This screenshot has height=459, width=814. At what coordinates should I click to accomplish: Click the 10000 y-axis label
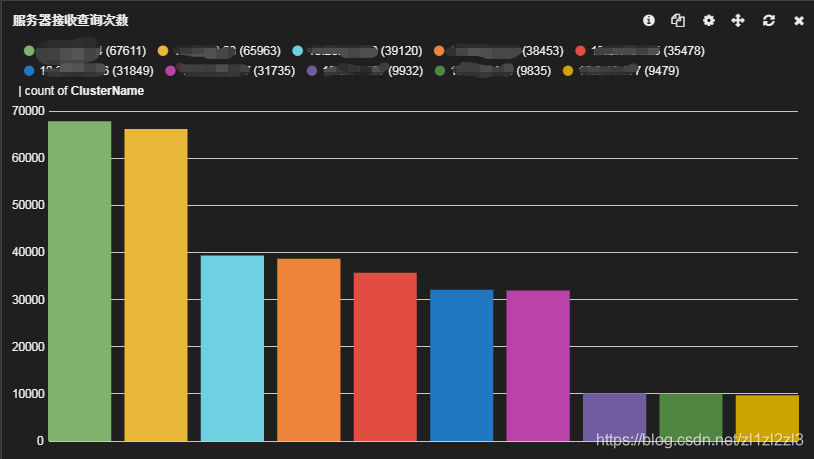[28, 394]
